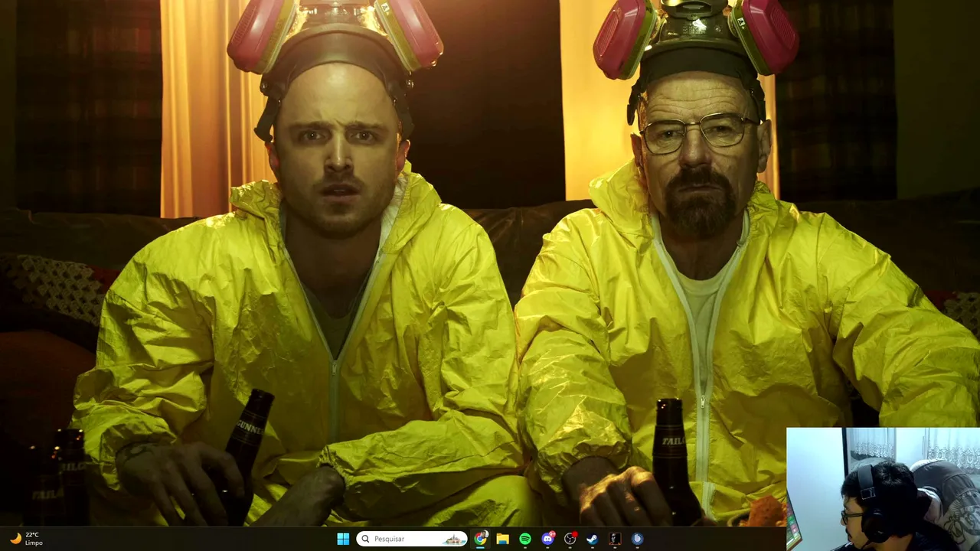Open the blue circular app on taskbar
This screenshot has width=980, height=551.
pyautogui.click(x=637, y=539)
